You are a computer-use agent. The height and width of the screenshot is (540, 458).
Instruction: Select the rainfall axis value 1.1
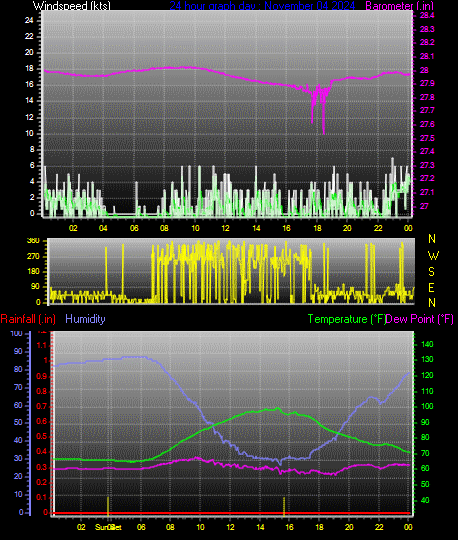click(41, 345)
